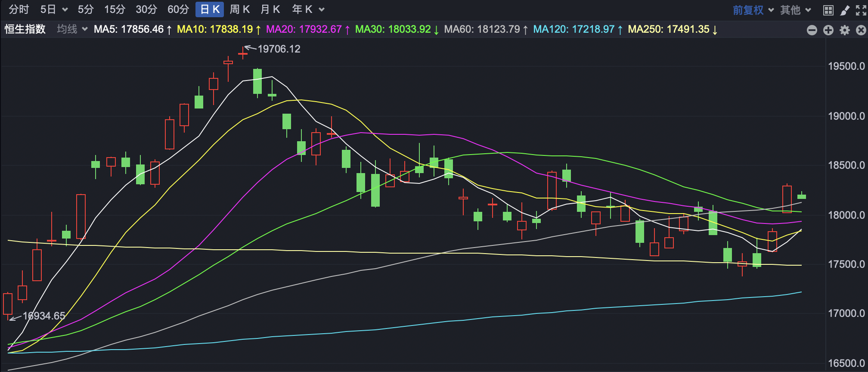868x372 pixels.
Task: Select the 5日 chart period
Action: tap(48, 9)
